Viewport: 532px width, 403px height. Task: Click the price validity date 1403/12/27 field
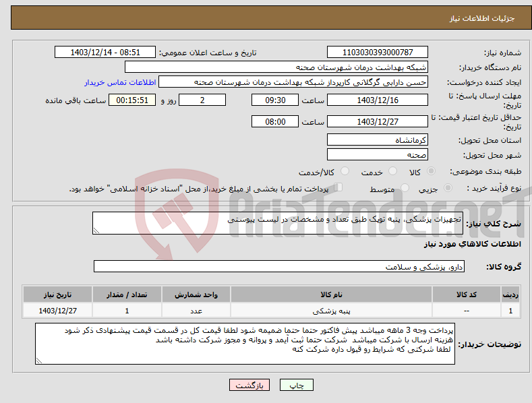[x=378, y=121]
